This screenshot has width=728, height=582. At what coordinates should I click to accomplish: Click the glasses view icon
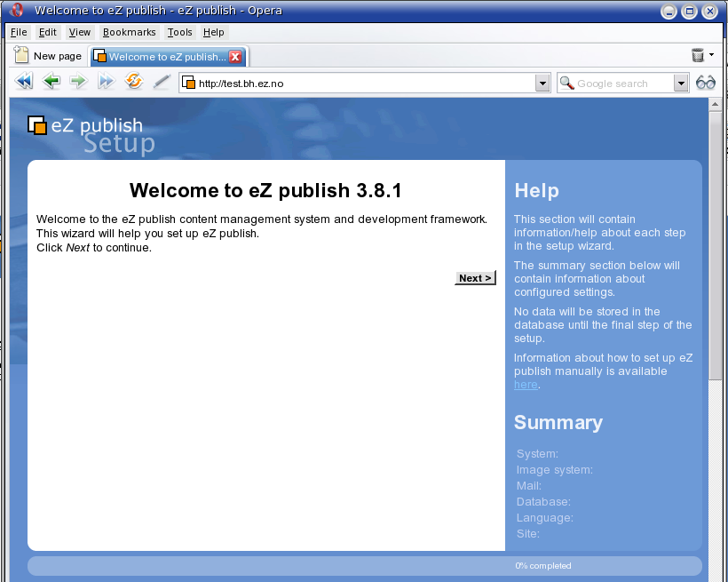point(706,83)
